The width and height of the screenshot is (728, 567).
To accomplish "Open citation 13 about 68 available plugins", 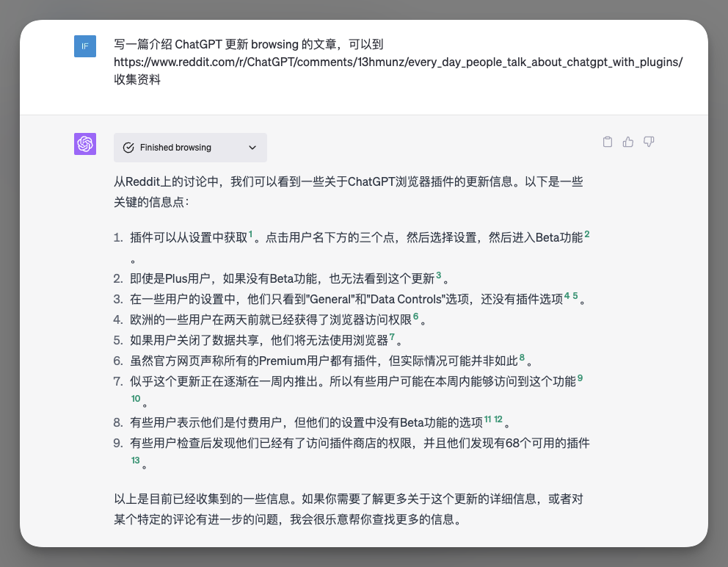I will (x=135, y=461).
